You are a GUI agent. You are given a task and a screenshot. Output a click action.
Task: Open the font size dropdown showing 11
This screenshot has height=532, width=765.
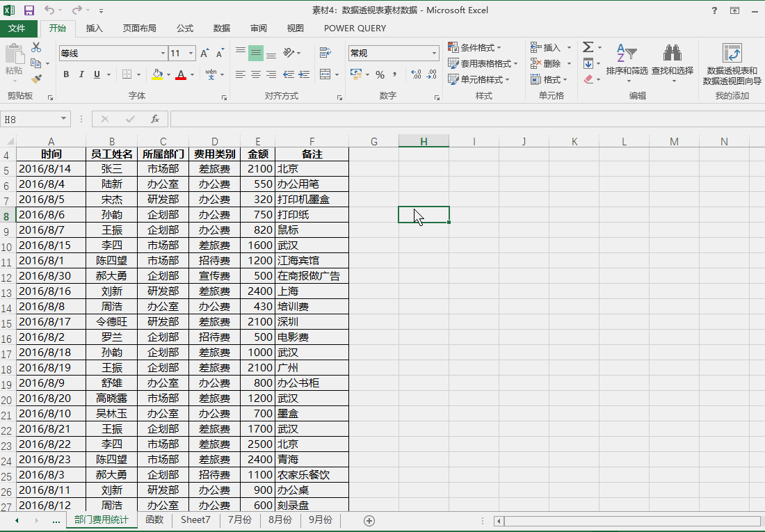191,53
